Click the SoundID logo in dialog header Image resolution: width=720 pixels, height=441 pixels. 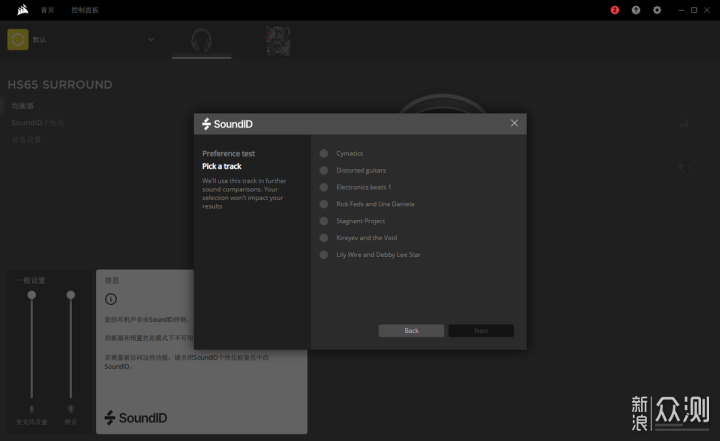point(227,124)
